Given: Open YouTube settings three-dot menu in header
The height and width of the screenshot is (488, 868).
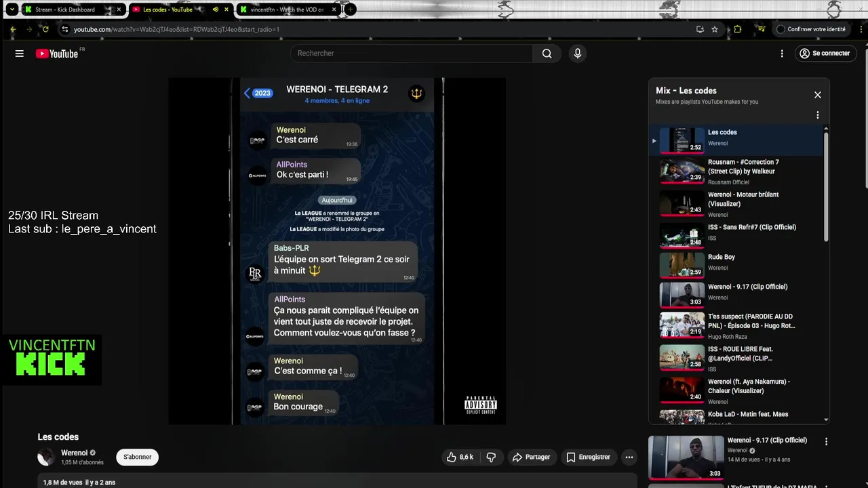Looking at the screenshot, I should [x=782, y=54].
